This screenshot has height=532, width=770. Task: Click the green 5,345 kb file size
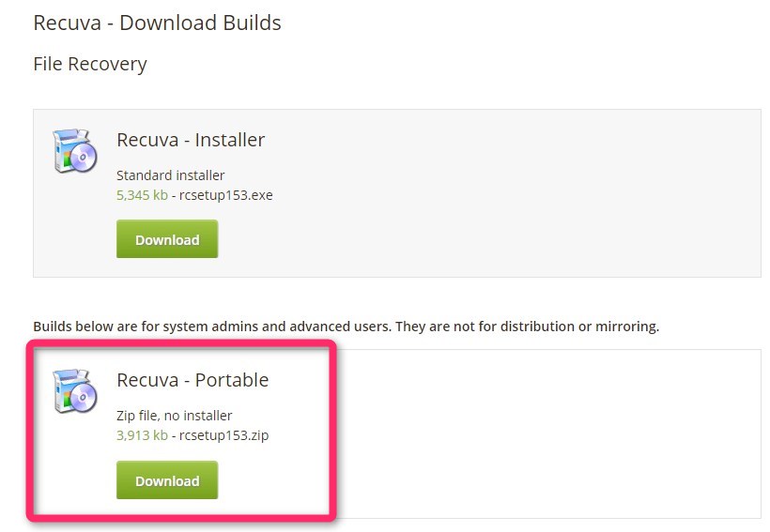(x=142, y=195)
